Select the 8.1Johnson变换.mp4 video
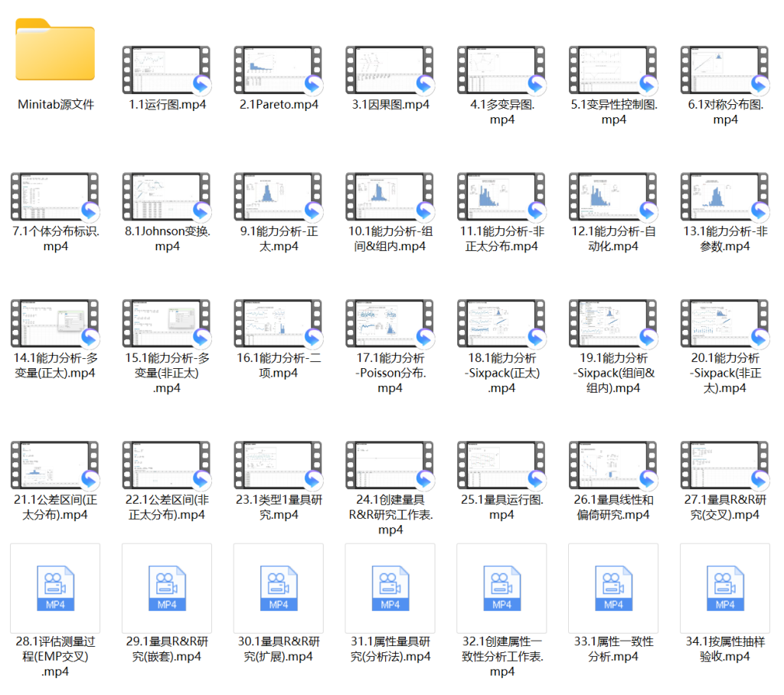The width and height of the screenshot is (784, 695). point(167,197)
